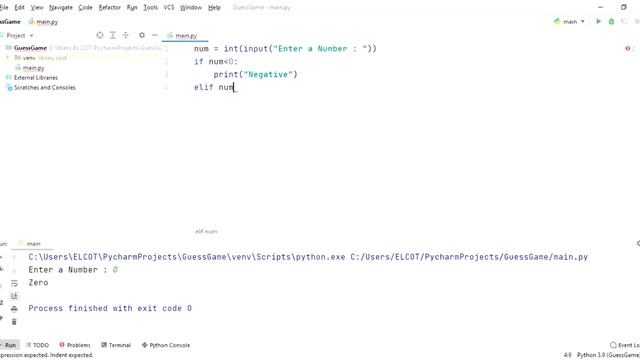Open the TODO tool window
This screenshot has width=640, height=360.
coord(37,345)
